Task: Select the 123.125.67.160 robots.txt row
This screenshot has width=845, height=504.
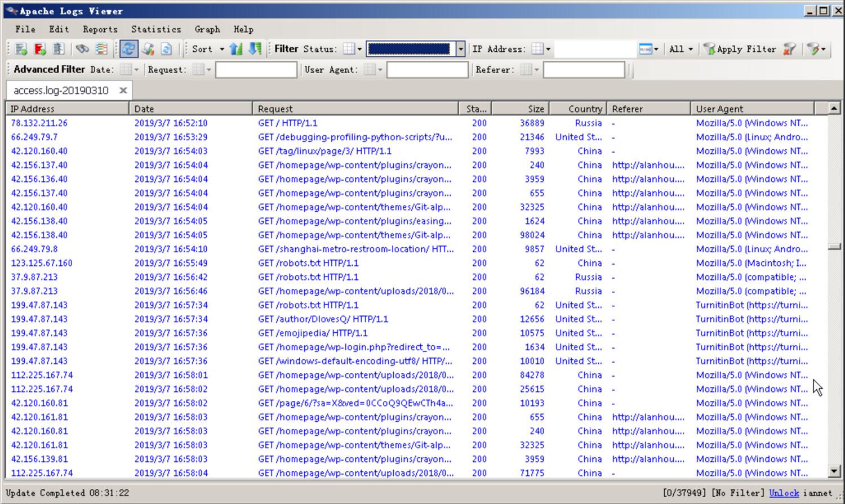Action: coord(417,263)
